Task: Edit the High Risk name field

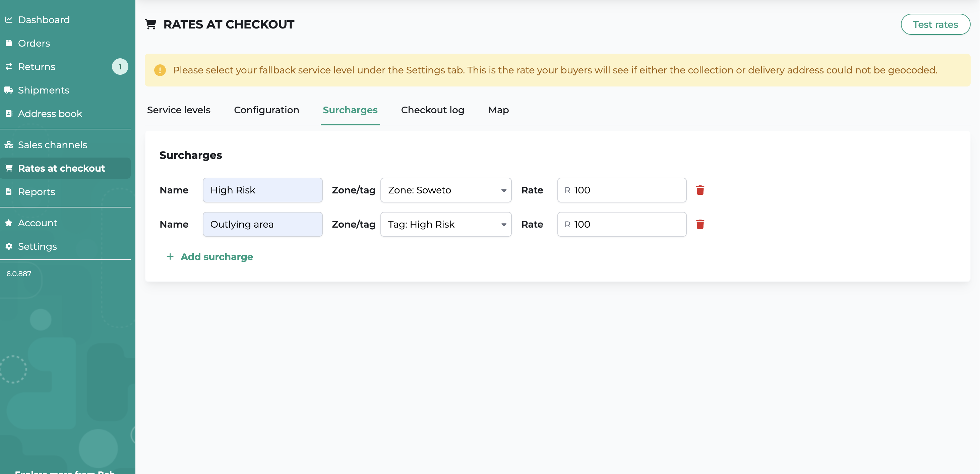Action: [262, 190]
